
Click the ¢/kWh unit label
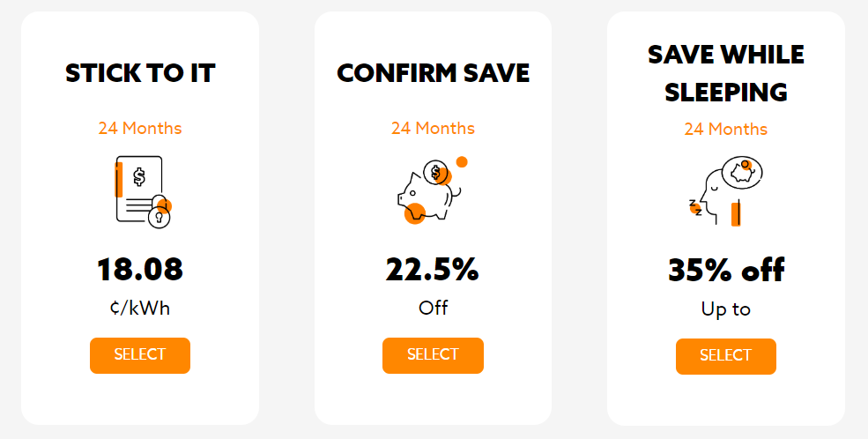pos(140,309)
